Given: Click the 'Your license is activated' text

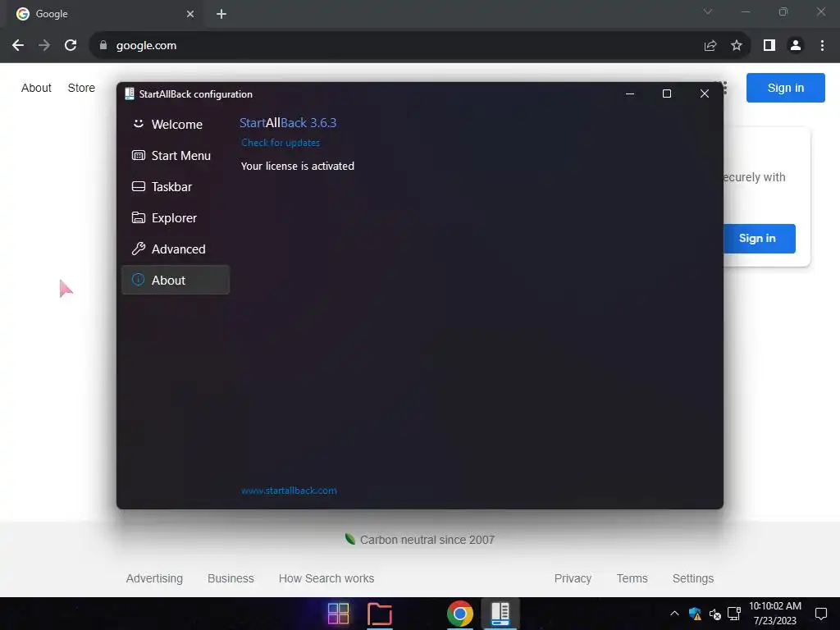Looking at the screenshot, I should pos(297,166).
